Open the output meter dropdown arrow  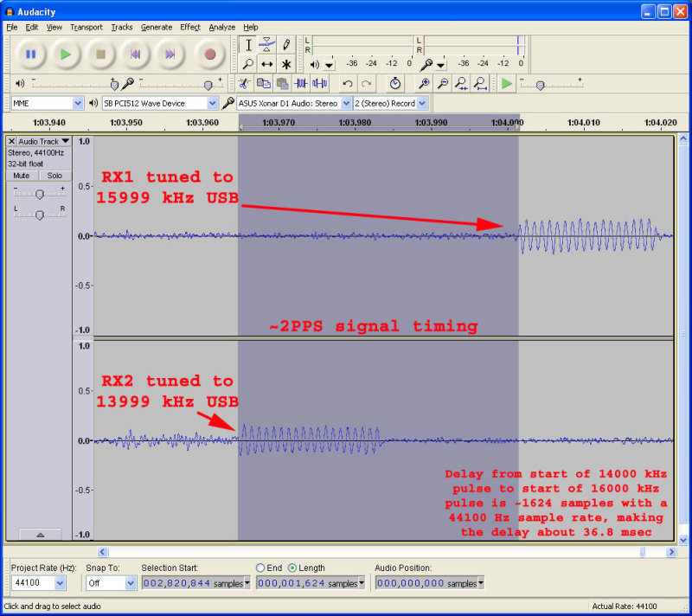pos(330,66)
